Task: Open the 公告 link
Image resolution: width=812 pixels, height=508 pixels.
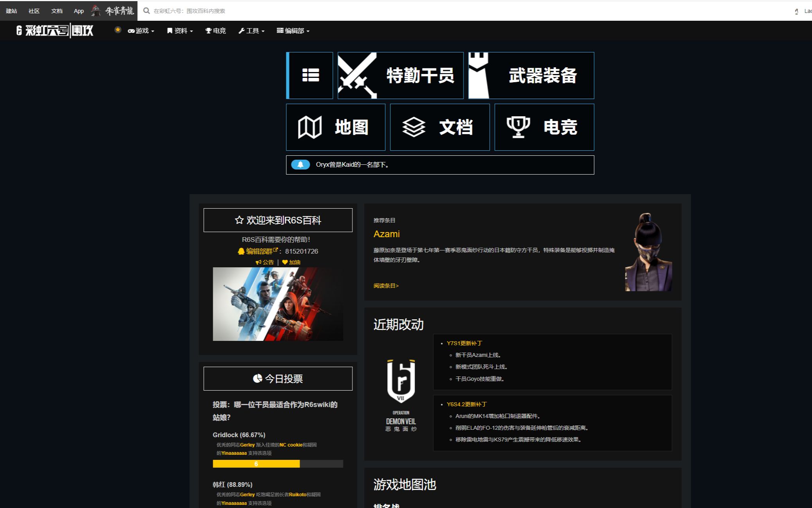Action: pos(265,262)
